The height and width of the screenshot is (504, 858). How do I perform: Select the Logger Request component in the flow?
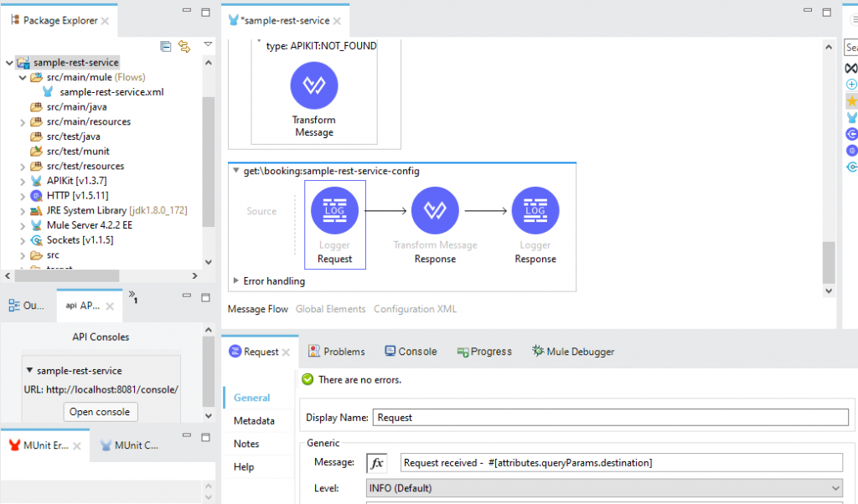335,210
